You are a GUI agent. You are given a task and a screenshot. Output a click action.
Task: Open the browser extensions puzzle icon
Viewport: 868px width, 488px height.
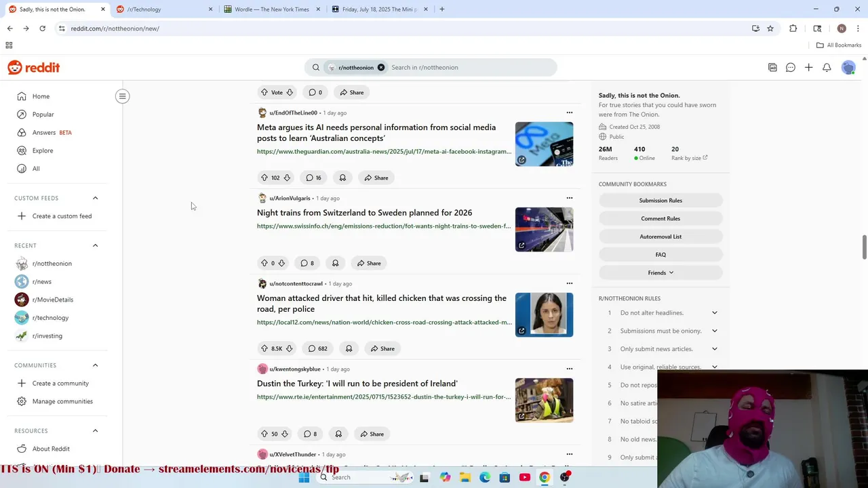click(x=793, y=28)
